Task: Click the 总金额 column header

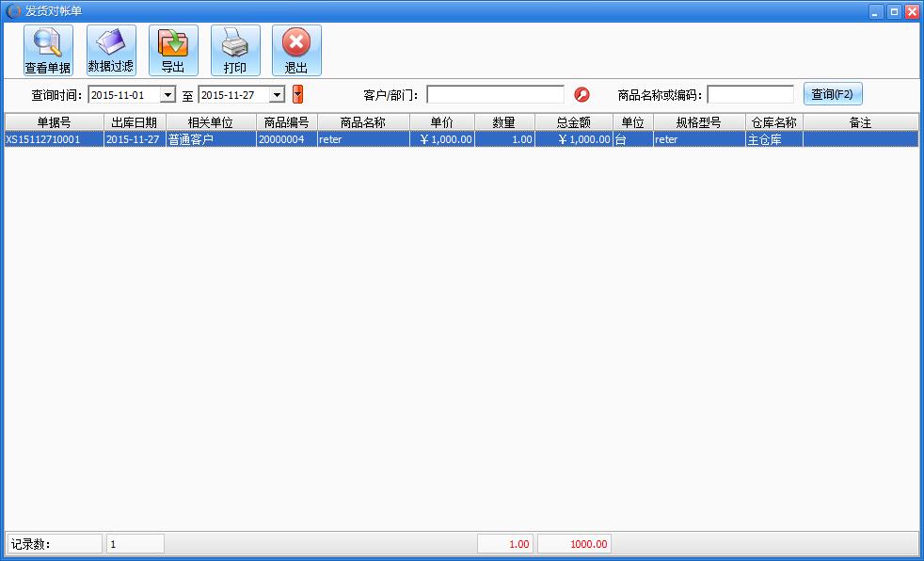Action: coord(573,122)
